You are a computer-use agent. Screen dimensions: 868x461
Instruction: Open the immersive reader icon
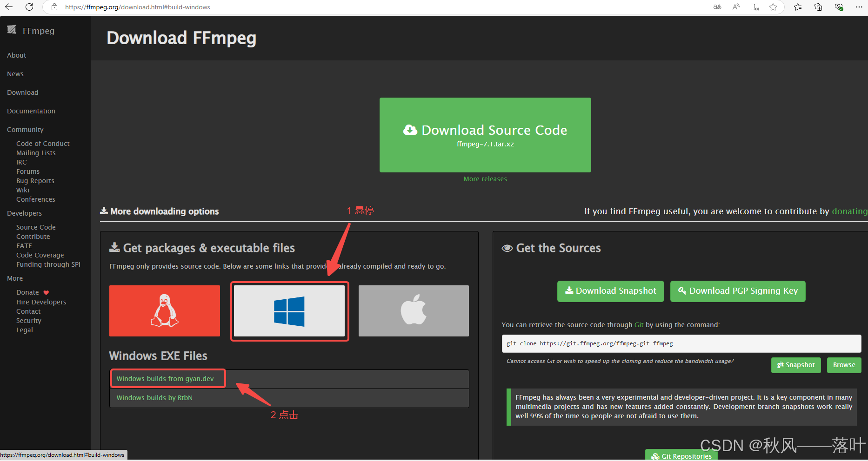pyautogui.click(x=754, y=7)
